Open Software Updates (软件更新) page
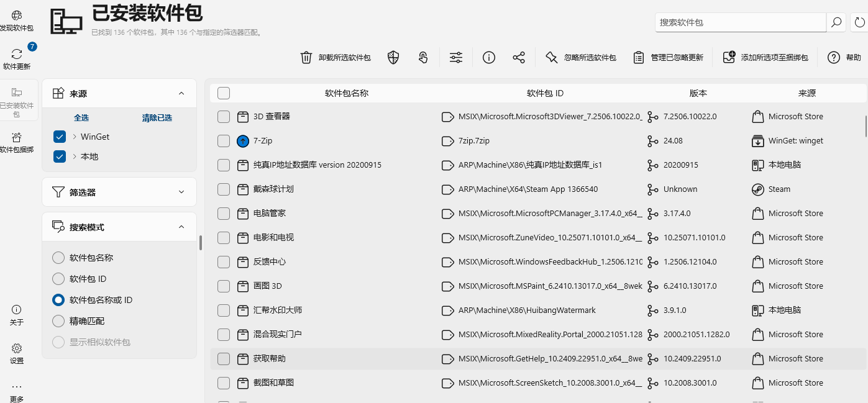Viewport: 868px width, 403px height. [17, 58]
